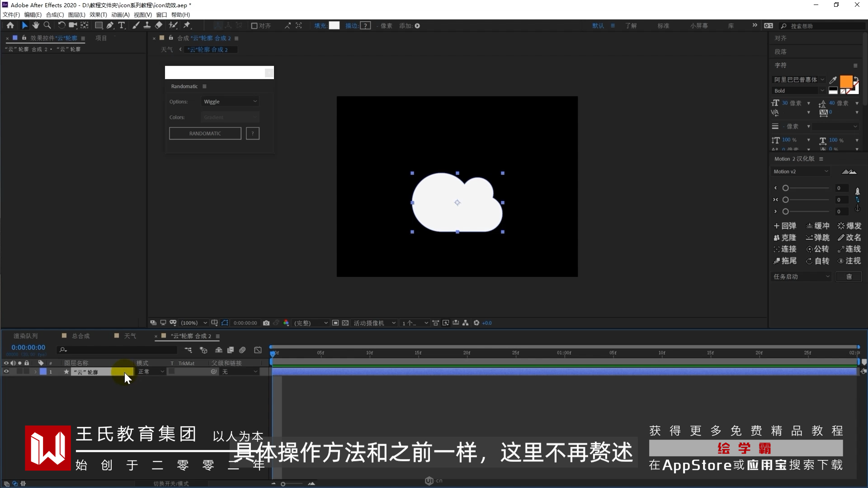Click the Motion blur timeline icon
868x488 pixels.
click(242, 350)
